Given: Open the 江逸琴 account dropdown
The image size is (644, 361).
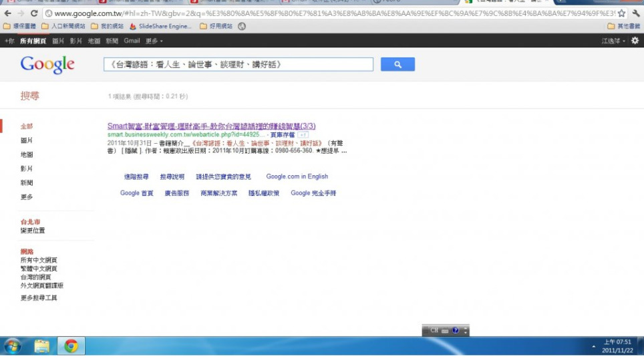Looking at the screenshot, I should (613, 41).
